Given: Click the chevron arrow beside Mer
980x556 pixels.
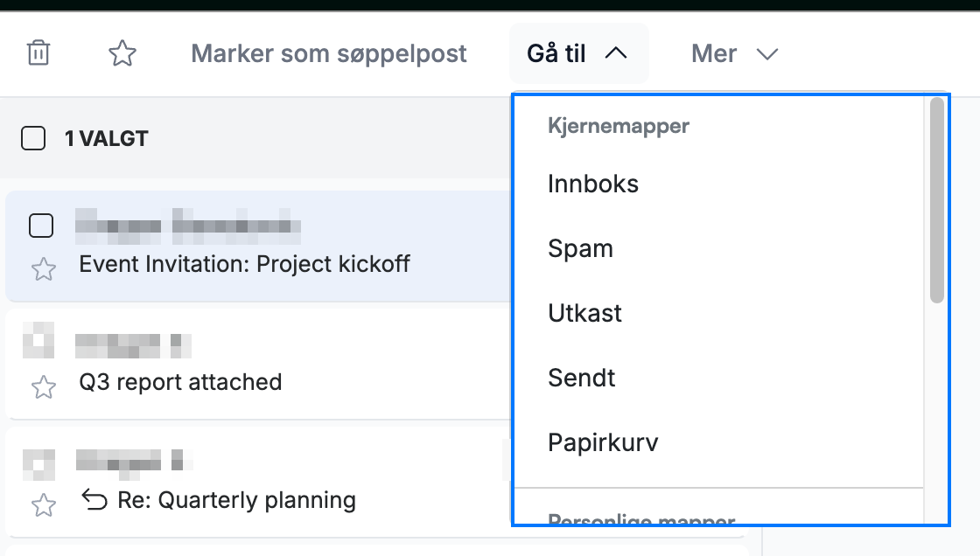Looking at the screenshot, I should [766, 54].
